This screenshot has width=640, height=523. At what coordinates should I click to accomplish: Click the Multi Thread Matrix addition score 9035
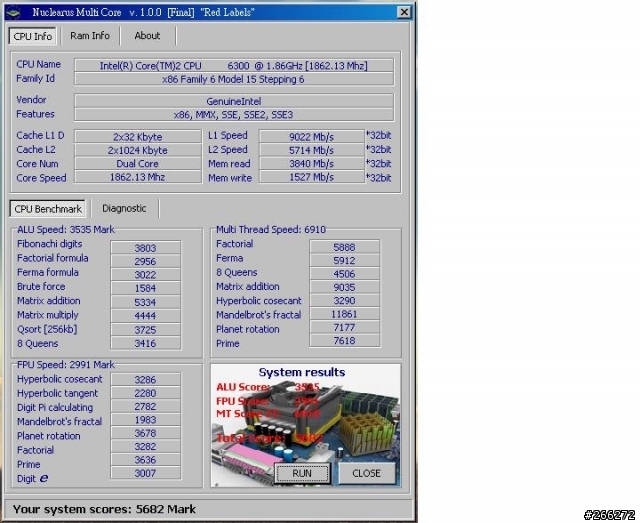coord(344,287)
